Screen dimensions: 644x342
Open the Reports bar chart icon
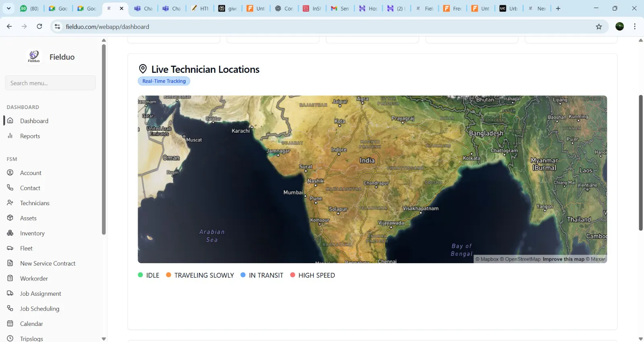(10, 136)
